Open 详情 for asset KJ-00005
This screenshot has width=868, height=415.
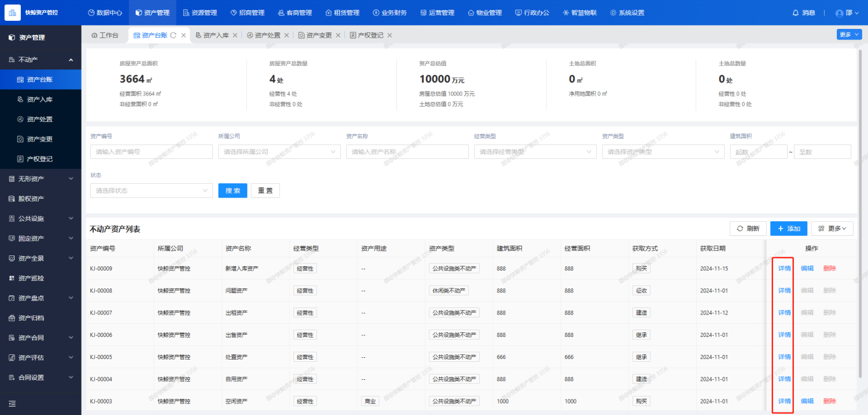[784, 357]
